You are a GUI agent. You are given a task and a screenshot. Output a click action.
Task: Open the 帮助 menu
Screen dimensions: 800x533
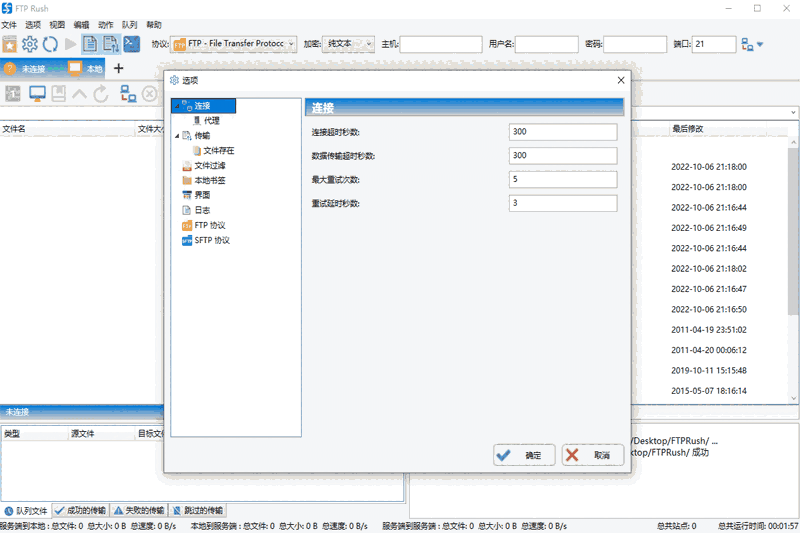click(x=154, y=24)
